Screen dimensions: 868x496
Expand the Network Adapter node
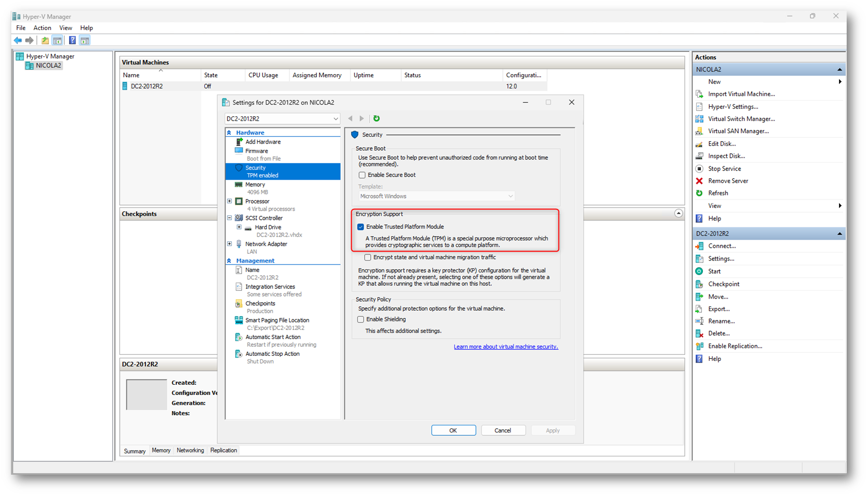(230, 244)
